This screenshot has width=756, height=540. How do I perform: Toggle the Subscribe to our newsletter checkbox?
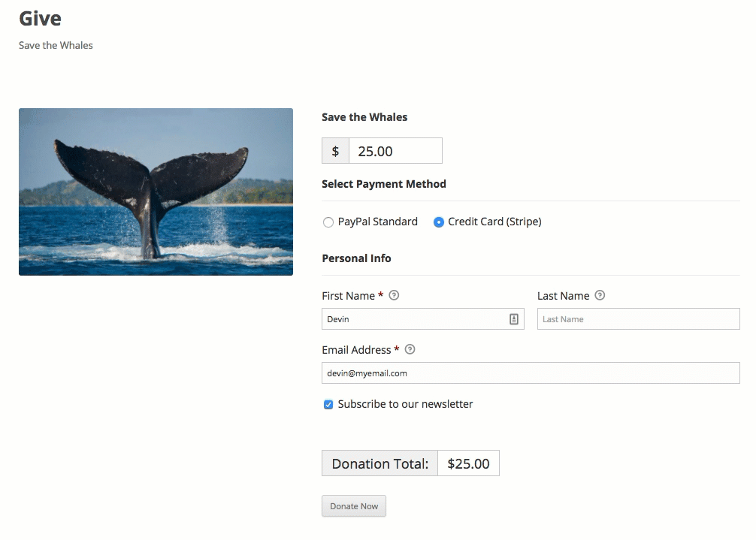328,405
